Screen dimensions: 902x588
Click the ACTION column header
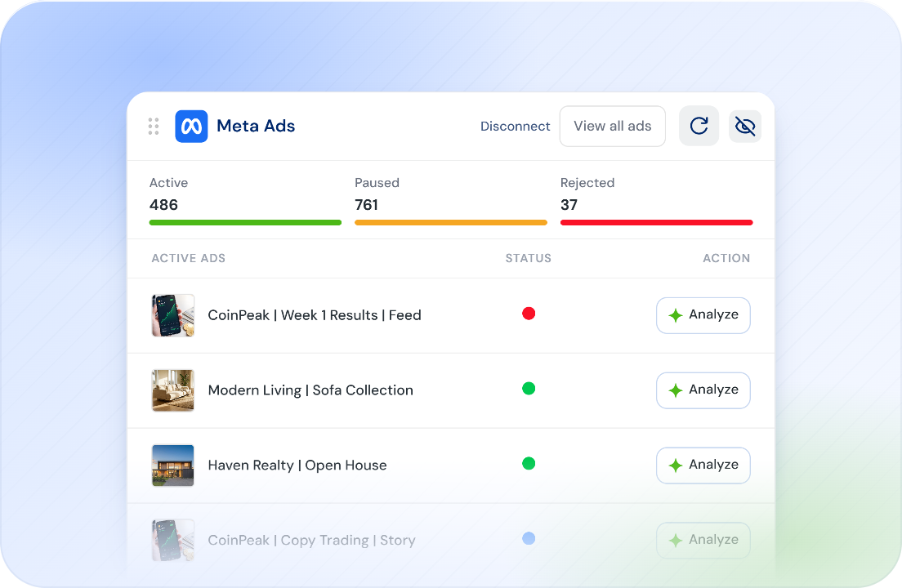tap(726, 259)
